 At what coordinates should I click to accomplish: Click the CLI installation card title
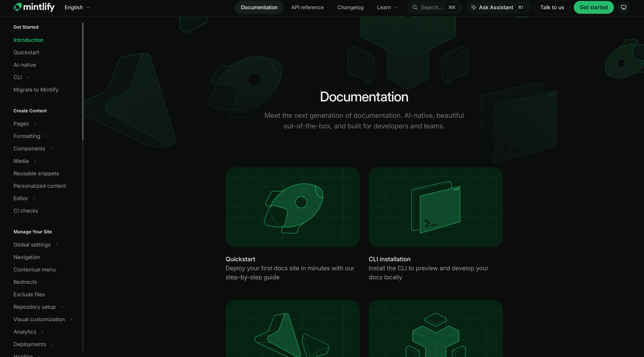[389, 259]
